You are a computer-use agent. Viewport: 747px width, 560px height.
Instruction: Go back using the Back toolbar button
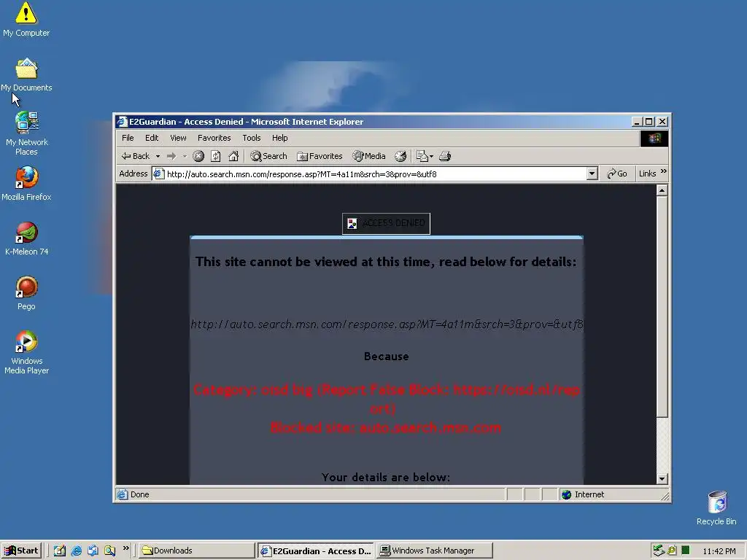pyautogui.click(x=135, y=156)
